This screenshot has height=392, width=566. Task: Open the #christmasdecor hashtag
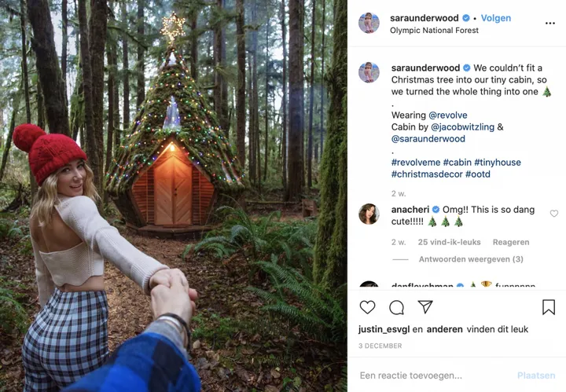[425, 174]
